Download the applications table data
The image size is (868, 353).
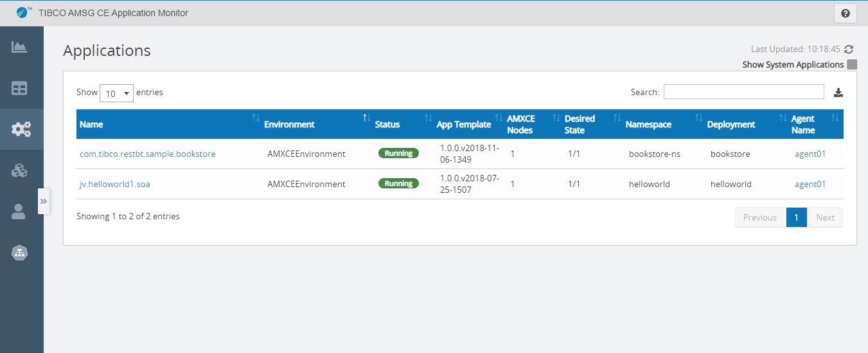coord(838,93)
